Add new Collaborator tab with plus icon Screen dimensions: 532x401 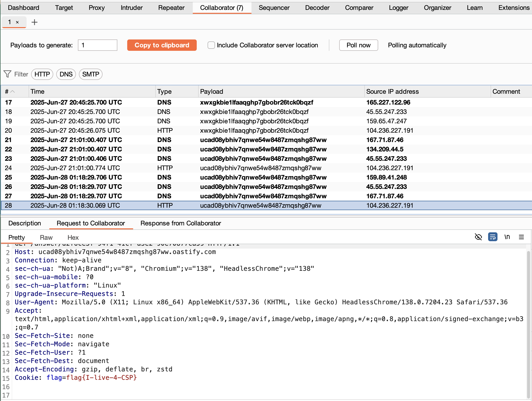35,22
